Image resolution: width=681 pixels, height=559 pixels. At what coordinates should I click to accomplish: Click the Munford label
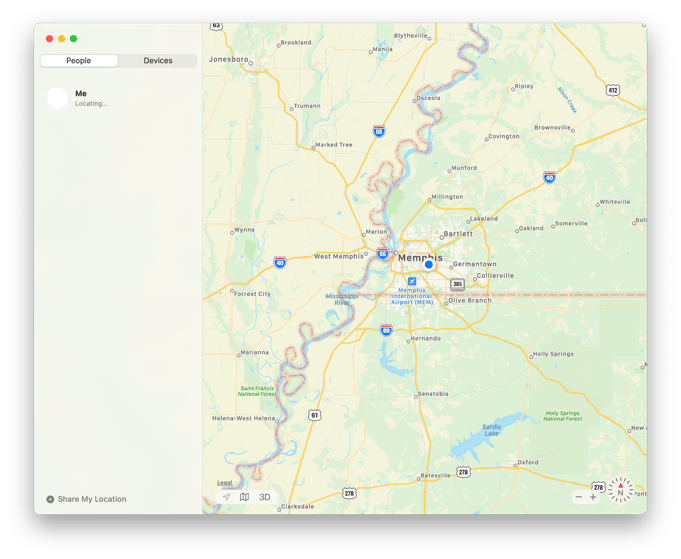point(464,168)
